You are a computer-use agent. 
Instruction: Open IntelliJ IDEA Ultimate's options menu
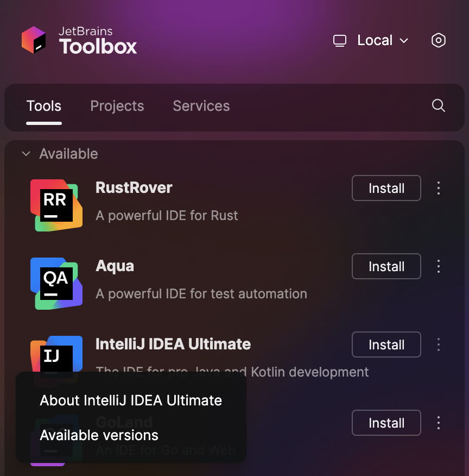pos(439,345)
